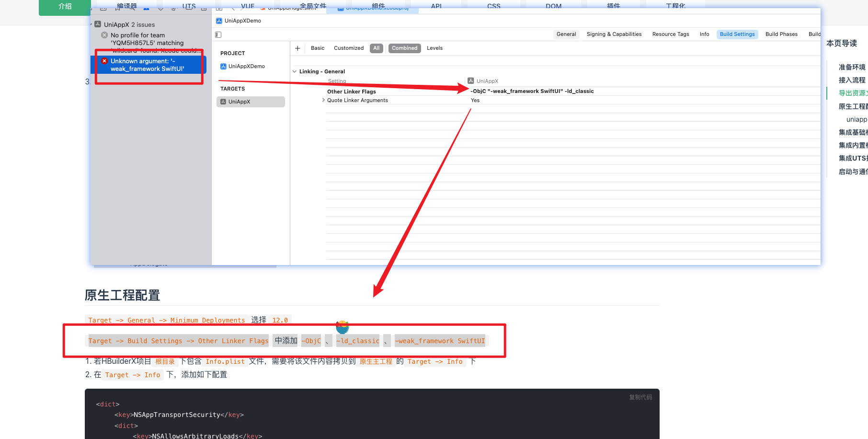Click the 12.0 version code text
The image size is (868, 439).
[x=280, y=320]
